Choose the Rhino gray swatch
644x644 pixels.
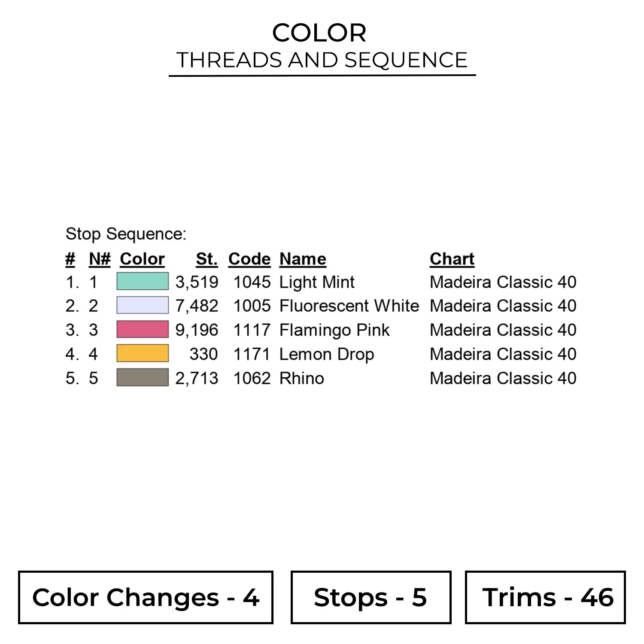tap(143, 378)
